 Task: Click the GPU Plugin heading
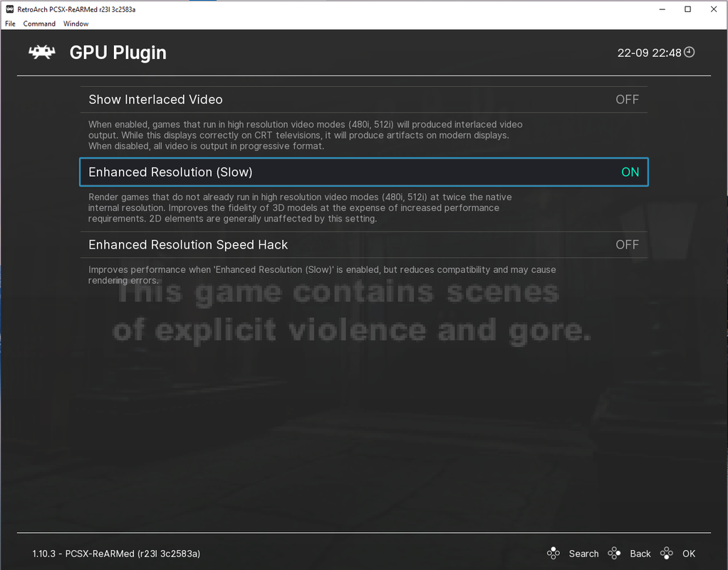pyautogui.click(x=118, y=53)
